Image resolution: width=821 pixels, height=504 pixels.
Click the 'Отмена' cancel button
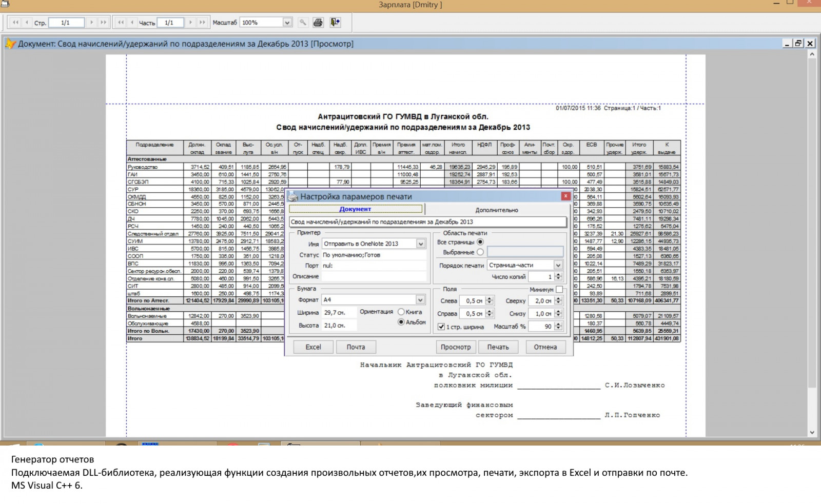[x=545, y=347]
